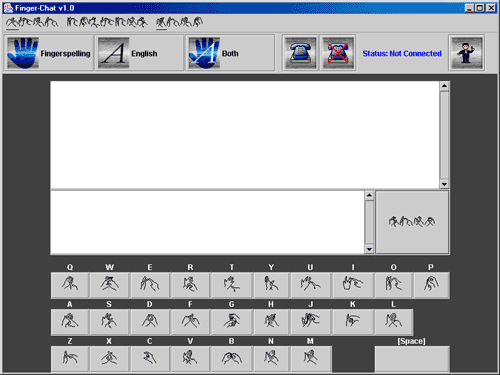Maximize the Finger-Chat window
The image size is (500, 375).
point(480,8)
